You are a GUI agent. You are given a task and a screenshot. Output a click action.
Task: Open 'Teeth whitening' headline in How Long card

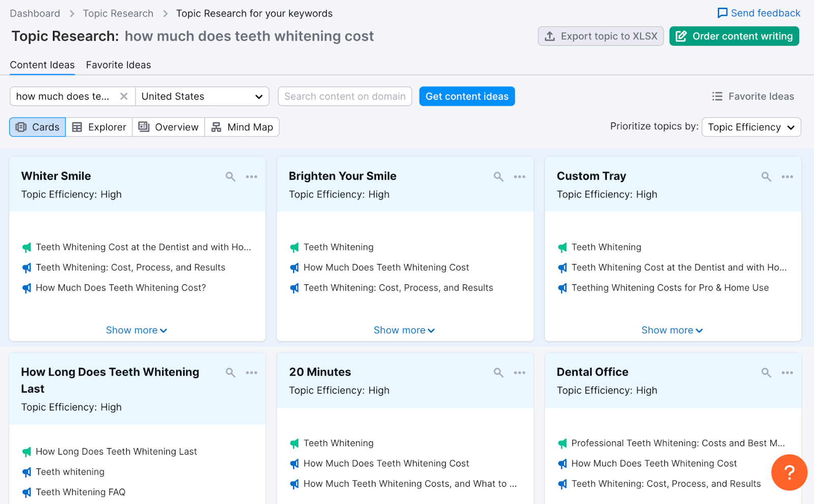[x=70, y=472]
